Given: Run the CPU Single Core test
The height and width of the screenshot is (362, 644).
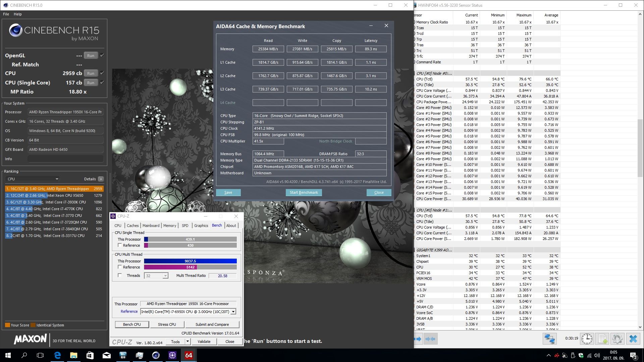Looking at the screenshot, I should [x=91, y=83].
